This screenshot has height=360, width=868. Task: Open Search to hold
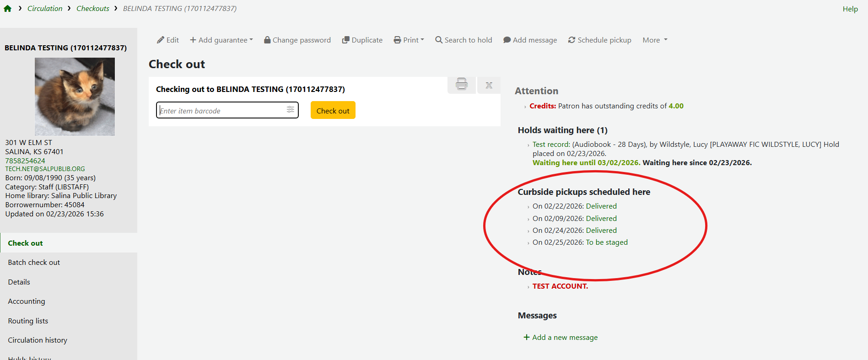coord(463,40)
